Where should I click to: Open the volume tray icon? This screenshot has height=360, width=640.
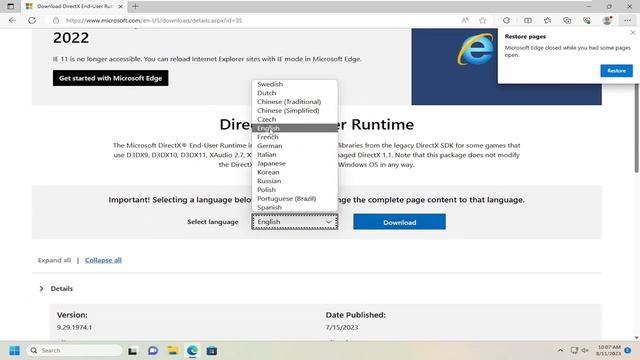pyautogui.click(x=585, y=350)
